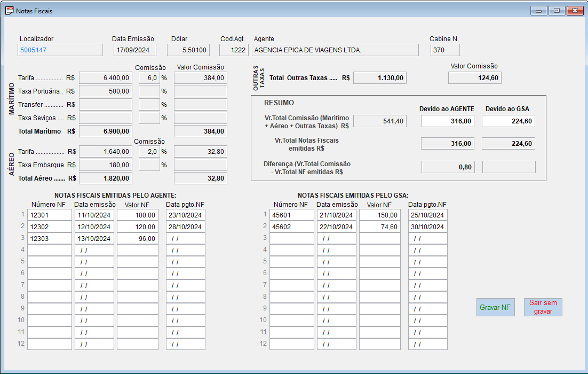Click the Marítimo Tarifa value 6.400,00
Screen dimensions: 588x374
click(106, 77)
